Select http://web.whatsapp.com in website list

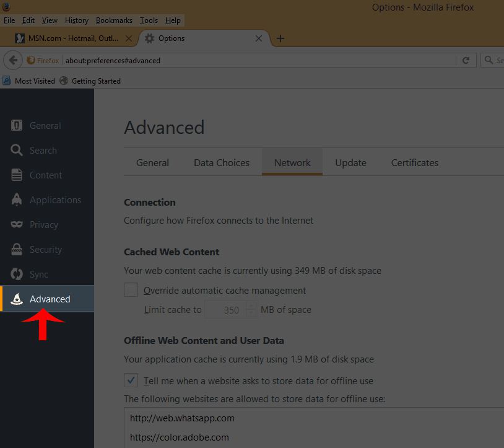(x=182, y=418)
